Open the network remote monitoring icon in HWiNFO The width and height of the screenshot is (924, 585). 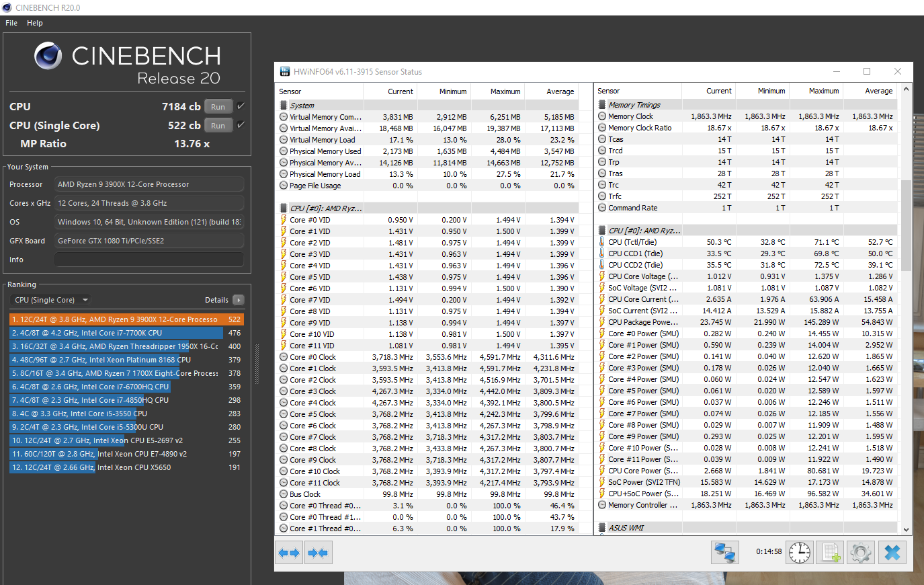pyautogui.click(x=725, y=553)
